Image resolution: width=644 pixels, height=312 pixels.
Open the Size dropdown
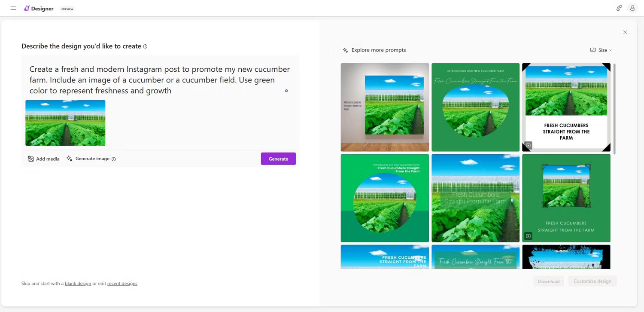(x=603, y=50)
